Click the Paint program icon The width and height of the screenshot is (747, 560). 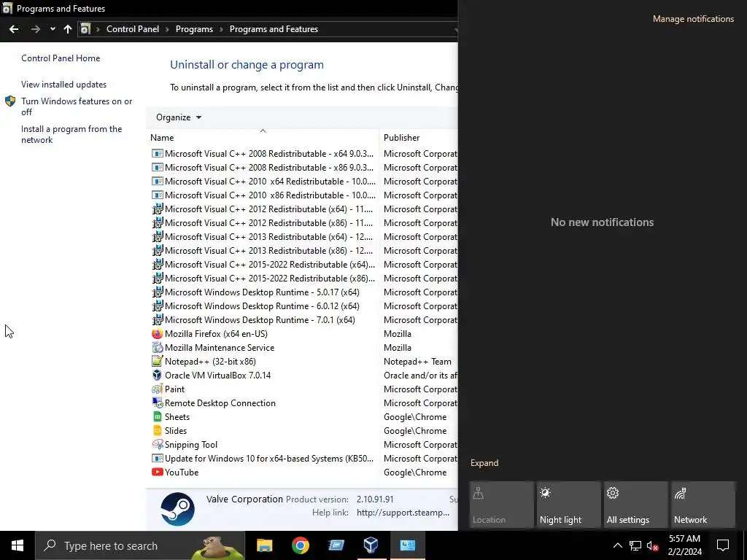click(x=158, y=389)
